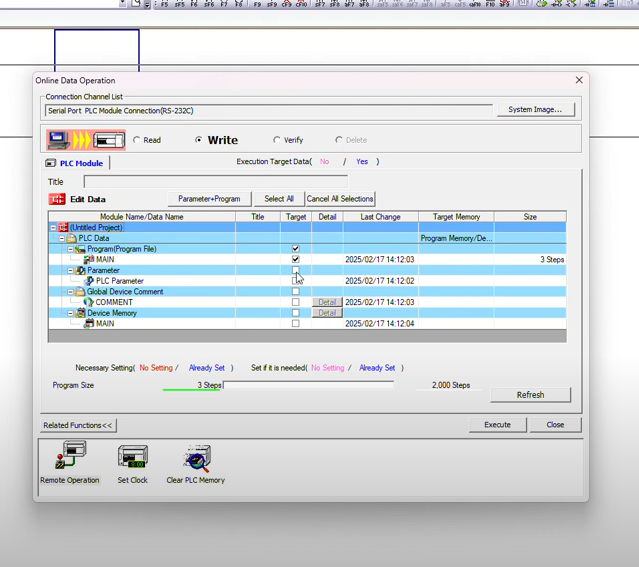Open the Set Clock function
This screenshot has height=567, width=639.
[132, 458]
